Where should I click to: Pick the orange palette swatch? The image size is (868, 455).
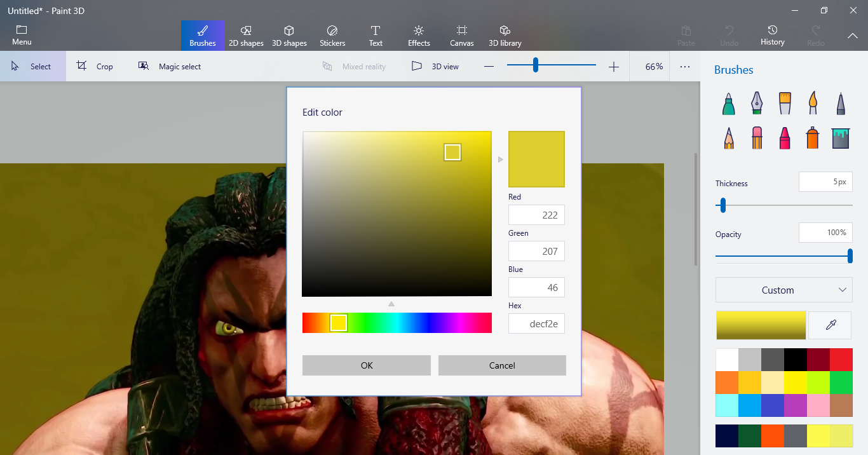[x=727, y=383]
